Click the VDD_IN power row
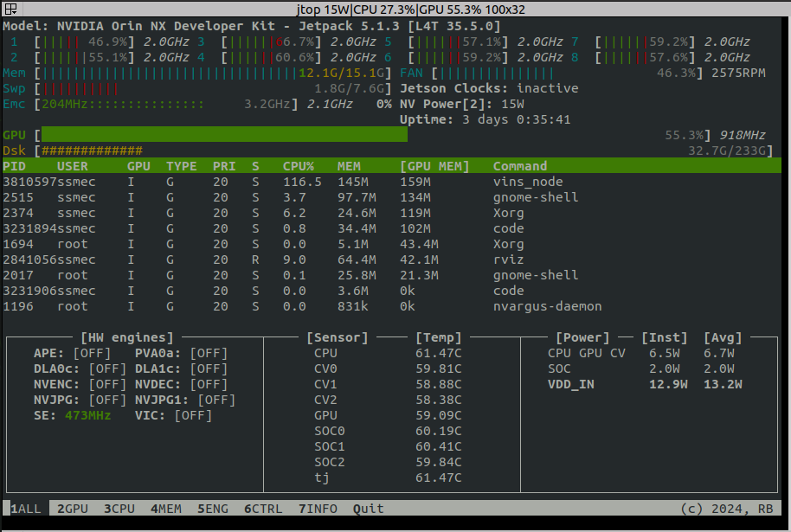The height and width of the screenshot is (532, 791). (x=645, y=384)
